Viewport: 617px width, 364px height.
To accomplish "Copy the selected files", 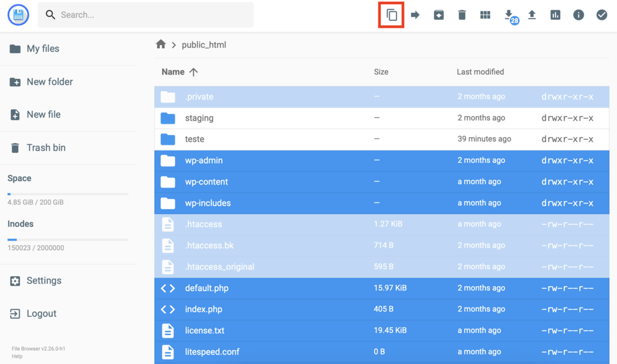I will 390,14.
